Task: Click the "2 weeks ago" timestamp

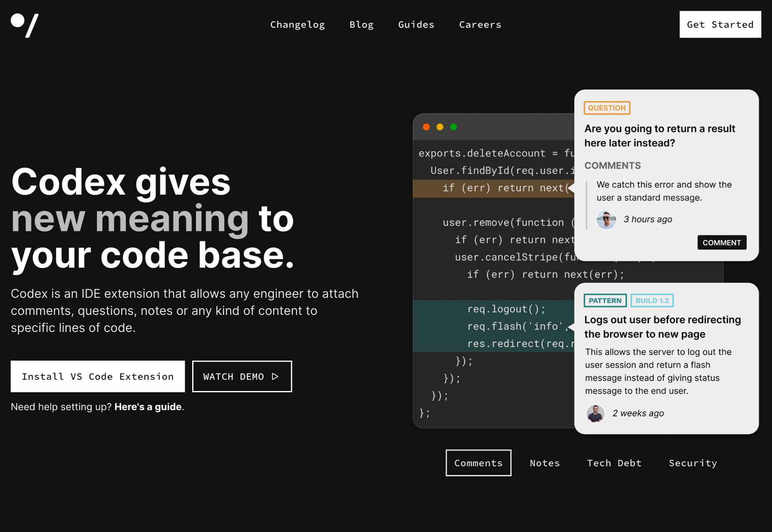Action: (x=638, y=413)
